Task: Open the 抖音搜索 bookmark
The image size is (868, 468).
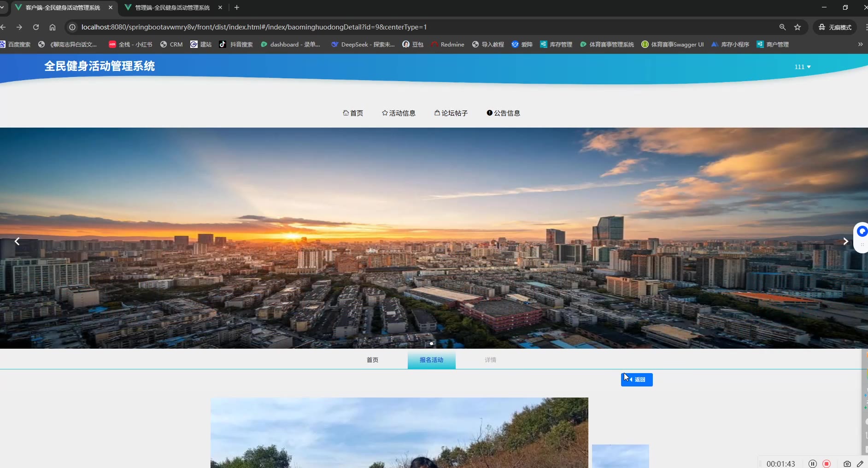Action: (236, 44)
